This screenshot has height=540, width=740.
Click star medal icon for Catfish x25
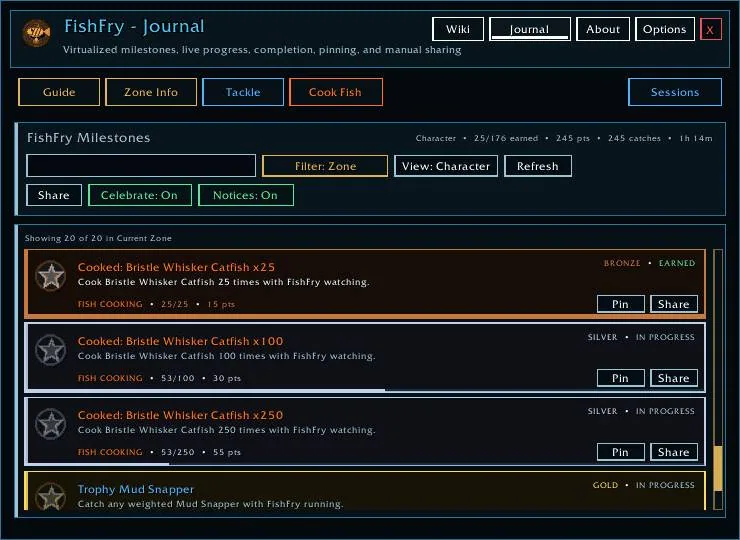(x=50, y=276)
